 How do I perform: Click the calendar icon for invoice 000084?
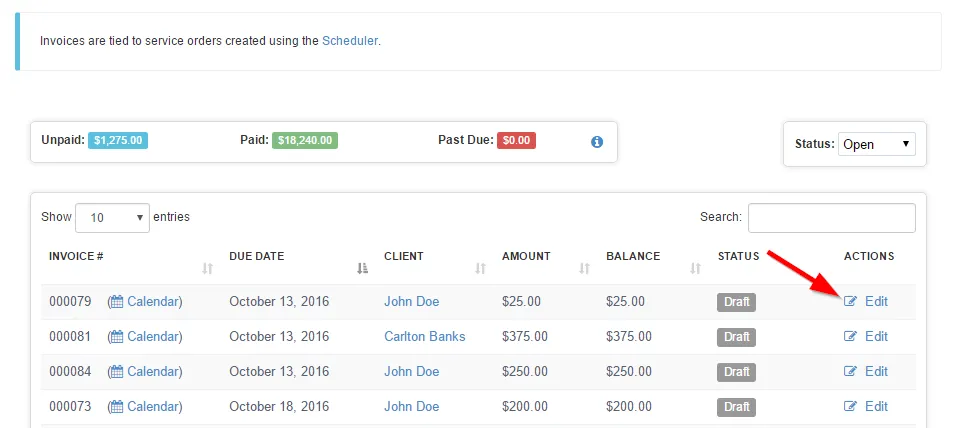(117, 372)
